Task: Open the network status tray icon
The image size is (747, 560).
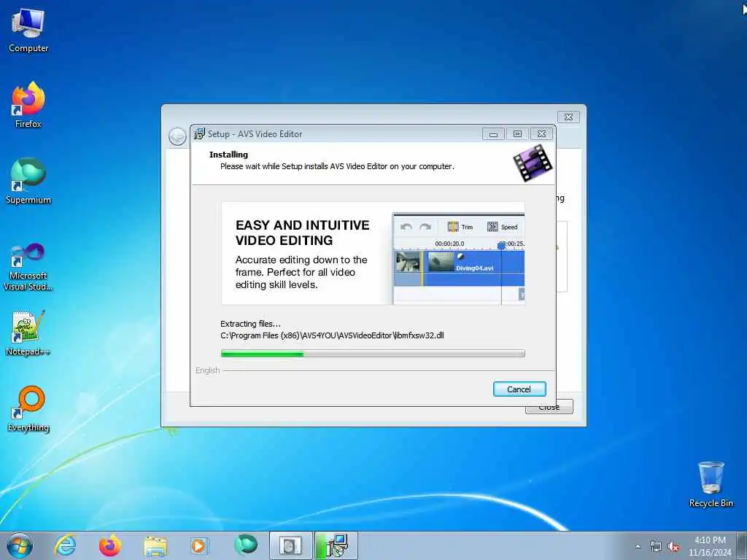Action: [656, 547]
